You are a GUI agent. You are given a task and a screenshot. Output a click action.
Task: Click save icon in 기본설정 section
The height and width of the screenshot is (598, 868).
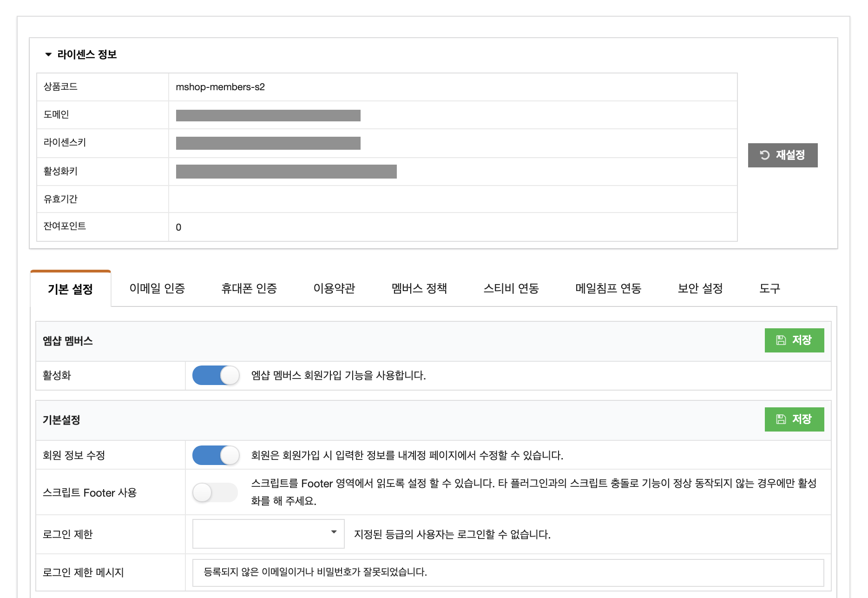click(x=781, y=419)
